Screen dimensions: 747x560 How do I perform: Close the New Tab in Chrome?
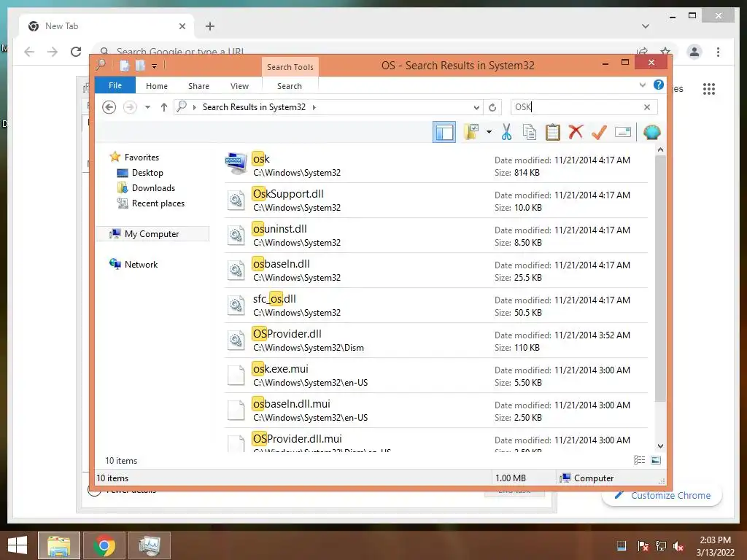pos(182,26)
